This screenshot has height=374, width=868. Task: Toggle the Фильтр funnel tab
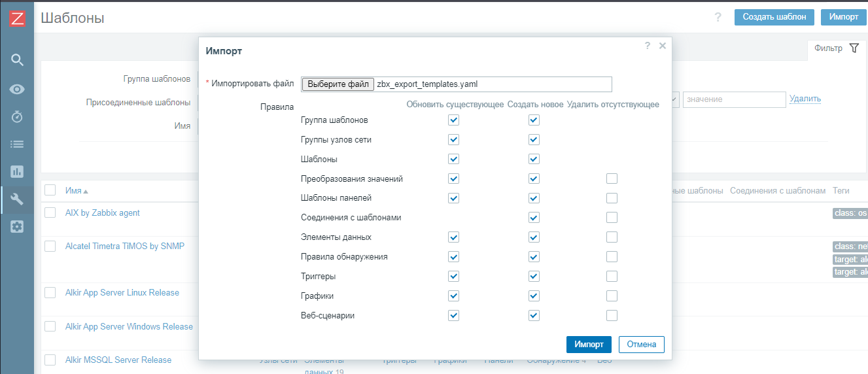836,48
